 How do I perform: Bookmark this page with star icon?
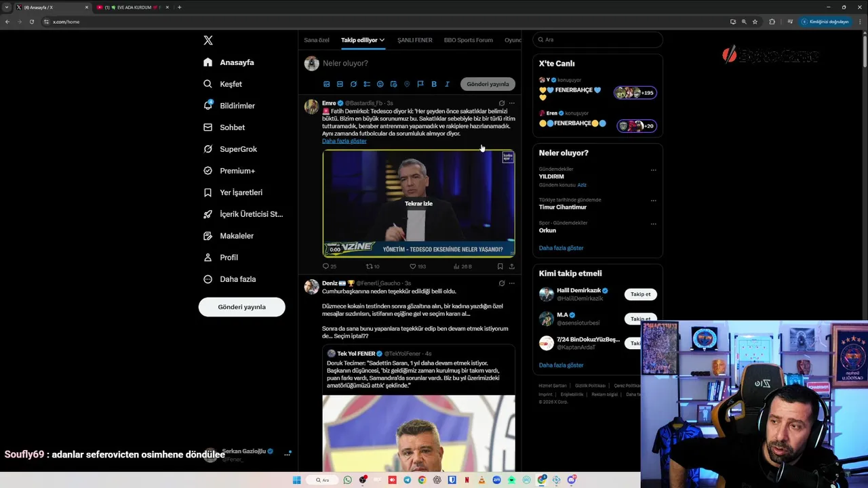[x=755, y=22]
